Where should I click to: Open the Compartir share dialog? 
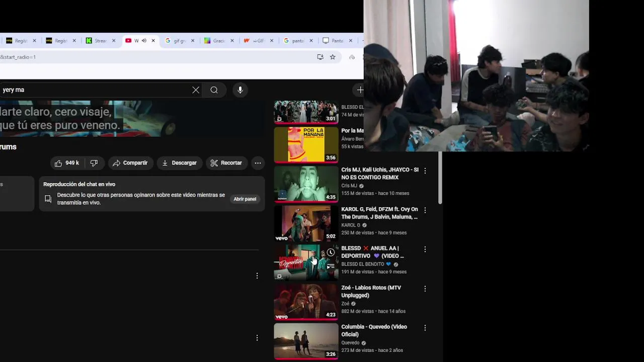(x=130, y=163)
